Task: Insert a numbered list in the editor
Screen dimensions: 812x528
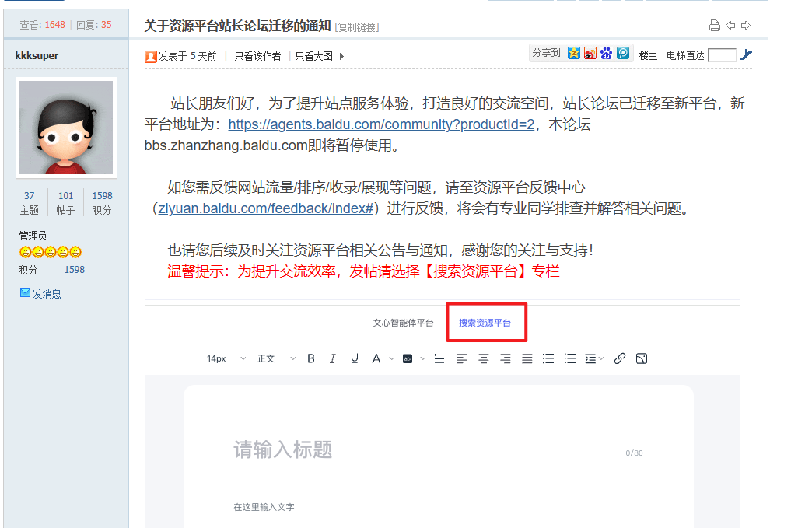Action: (570, 358)
